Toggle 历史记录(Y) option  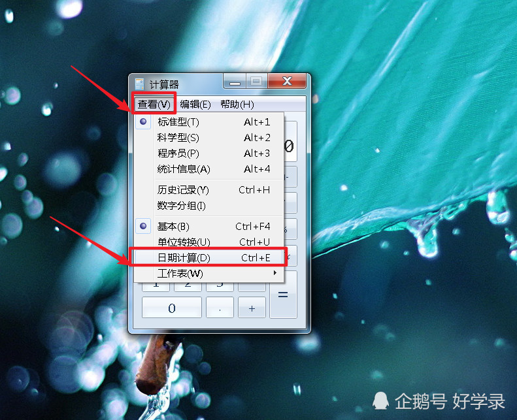click(x=209, y=189)
